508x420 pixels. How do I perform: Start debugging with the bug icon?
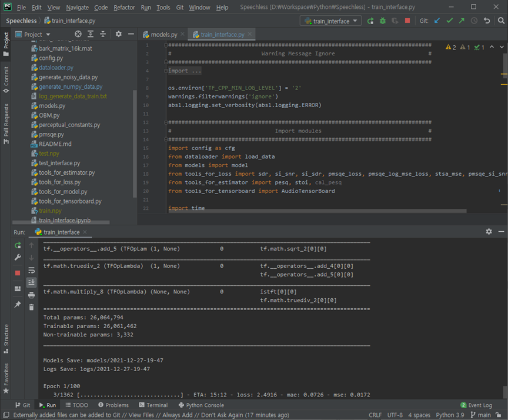pos(383,21)
